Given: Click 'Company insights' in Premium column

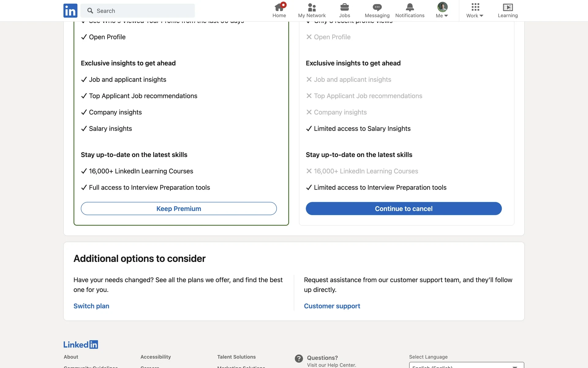Looking at the screenshot, I should pyautogui.click(x=115, y=112).
